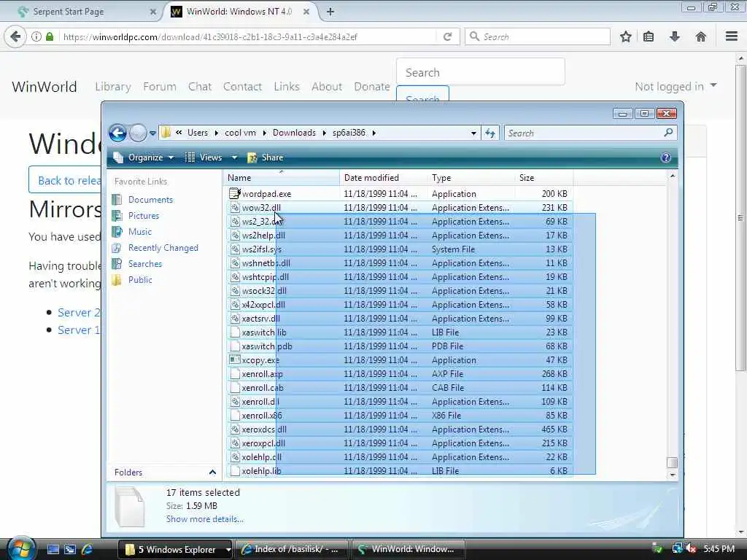
Task: Open the browser hamburger menu
Action: click(x=732, y=36)
